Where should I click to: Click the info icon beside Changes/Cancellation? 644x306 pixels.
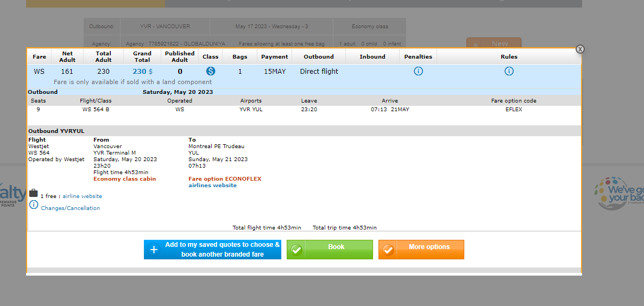34,205
